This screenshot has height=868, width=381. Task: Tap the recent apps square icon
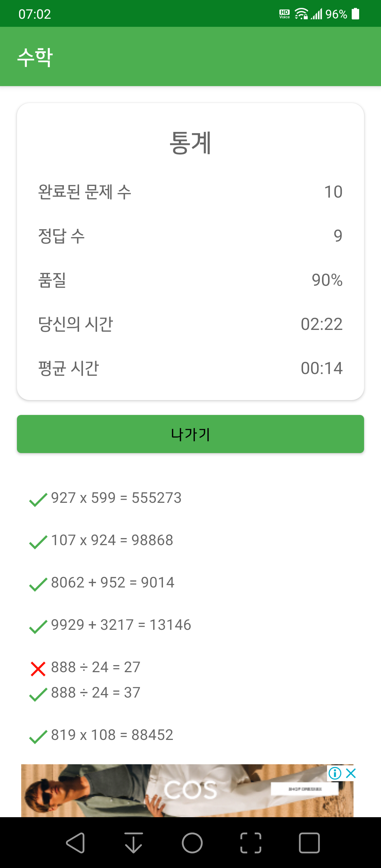(309, 843)
